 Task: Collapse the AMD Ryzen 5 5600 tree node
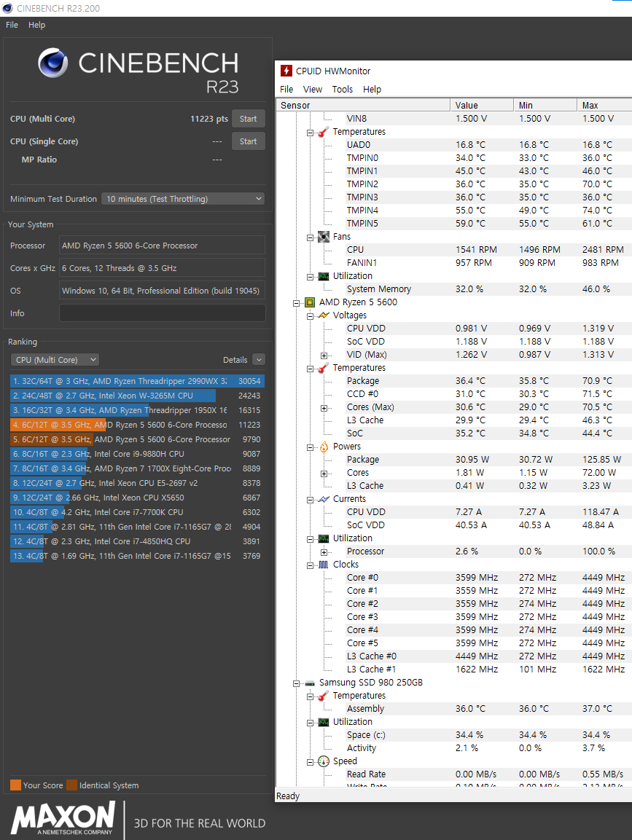pyautogui.click(x=296, y=303)
